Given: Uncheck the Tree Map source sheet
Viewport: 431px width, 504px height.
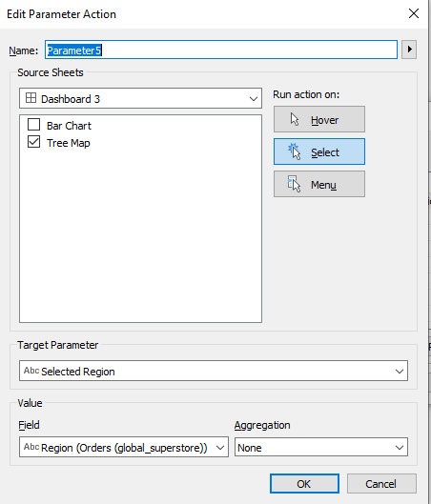Looking at the screenshot, I should point(33,142).
